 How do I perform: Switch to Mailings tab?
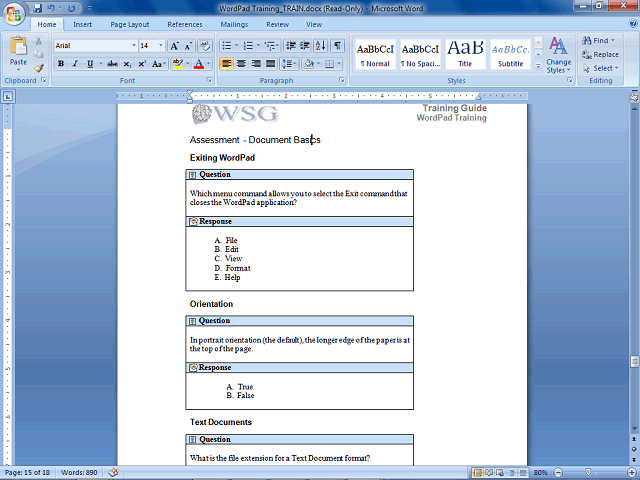[234, 24]
